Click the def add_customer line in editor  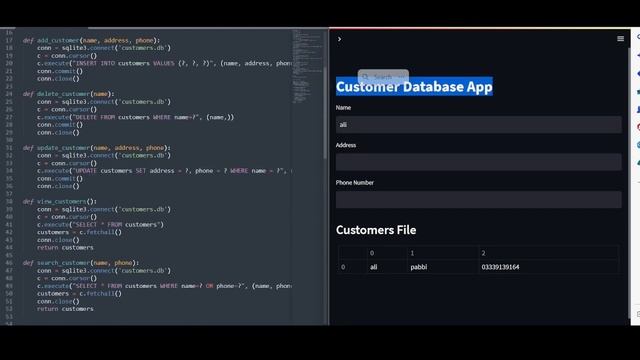[91, 40]
